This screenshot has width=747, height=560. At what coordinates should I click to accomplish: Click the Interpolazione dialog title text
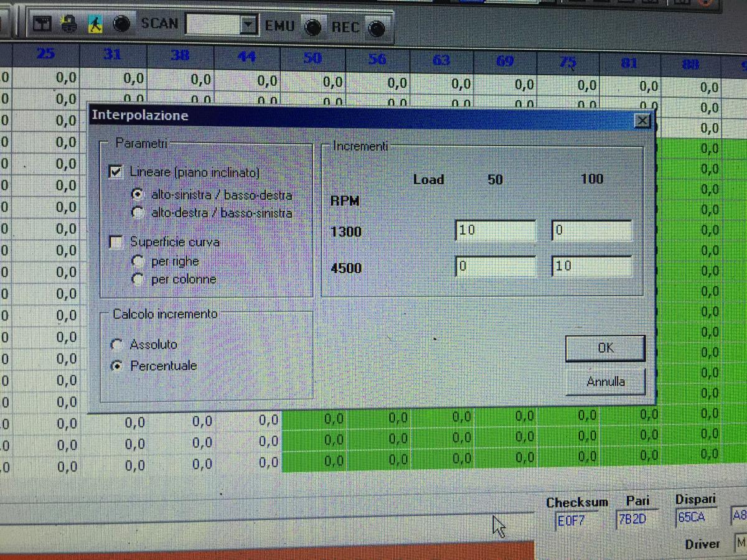pyautogui.click(x=140, y=115)
